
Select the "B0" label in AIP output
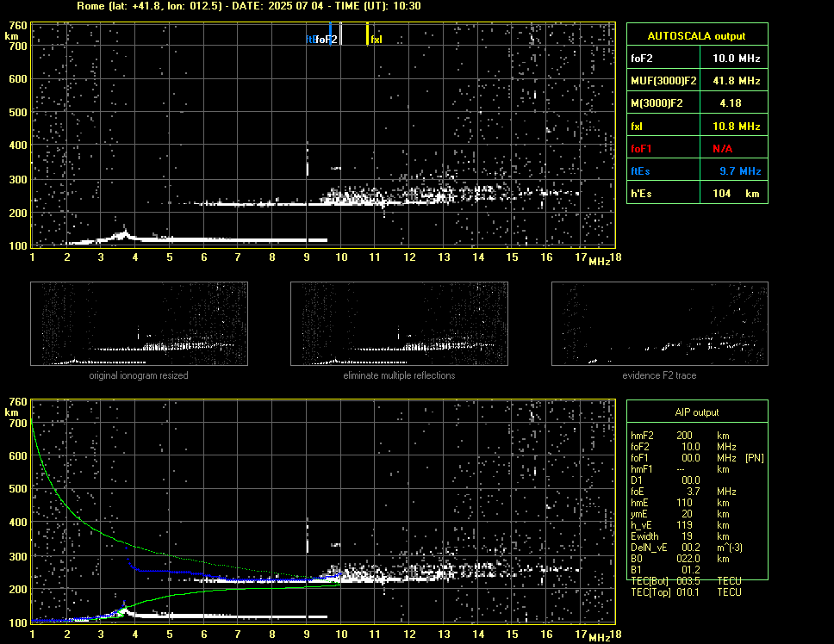click(637, 559)
